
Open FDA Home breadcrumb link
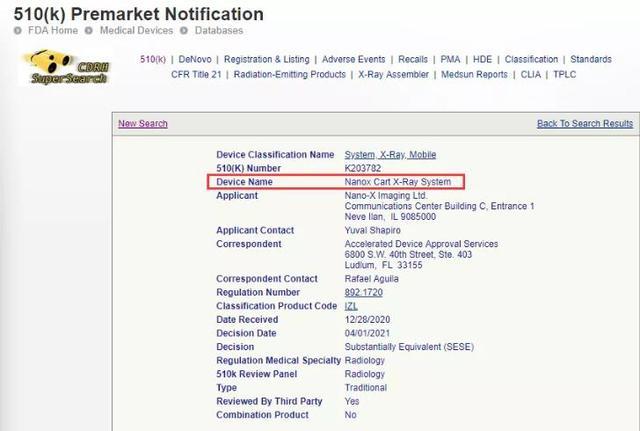click(50, 30)
